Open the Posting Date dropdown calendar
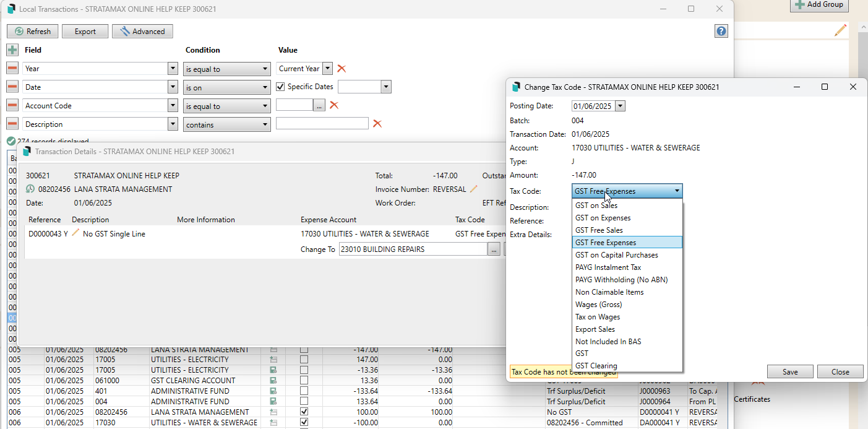The height and width of the screenshot is (429, 868). pos(621,106)
